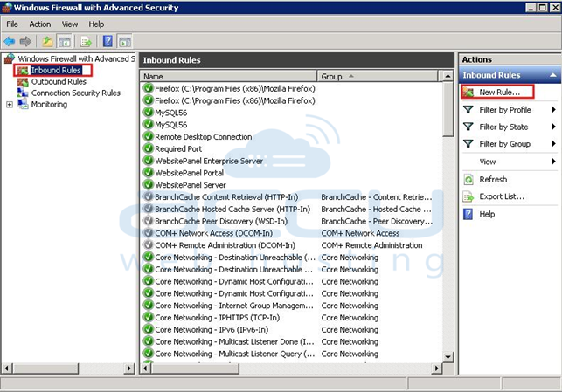Click Export List... in Actions pane
Image resolution: width=562 pixels, height=392 pixels.
pyautogui.click(x=502, y=196)
